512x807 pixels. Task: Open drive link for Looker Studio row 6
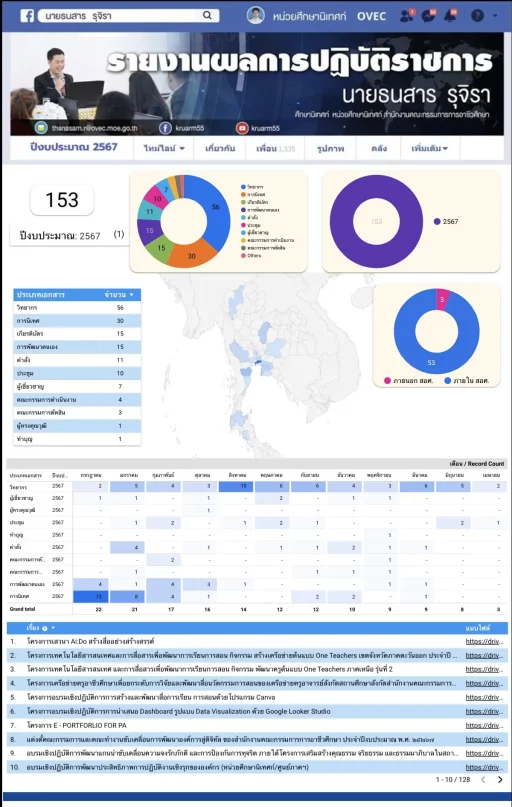[484, 711]
